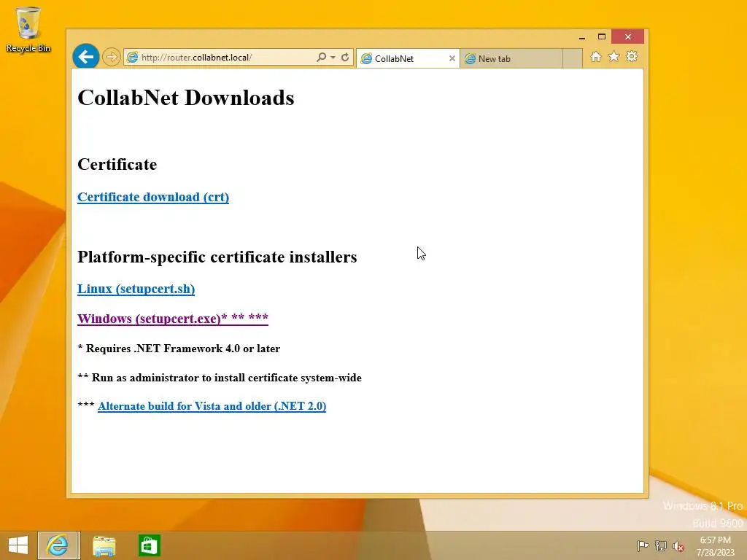Switch to the New tab
This screenshot has width=747, height=560.
pos(511,58)
